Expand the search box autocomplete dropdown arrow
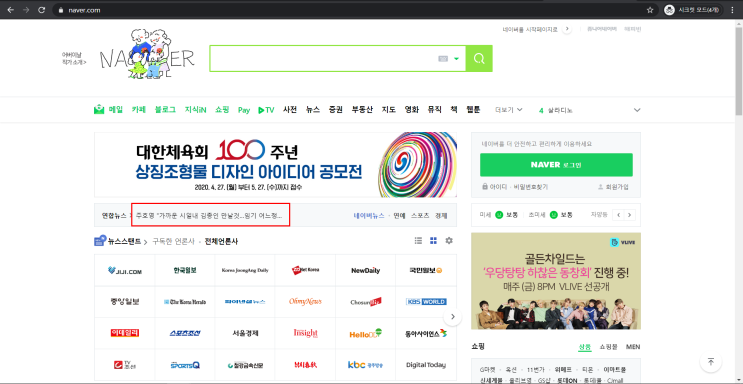Viewport: 743px width, 384px height. 456,59
